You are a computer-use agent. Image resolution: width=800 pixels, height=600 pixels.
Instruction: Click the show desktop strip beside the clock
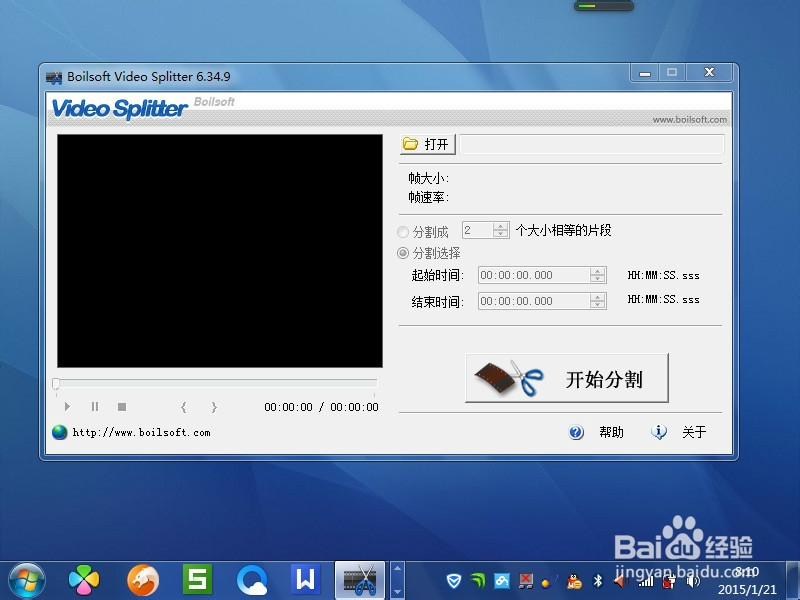point(793,581)
